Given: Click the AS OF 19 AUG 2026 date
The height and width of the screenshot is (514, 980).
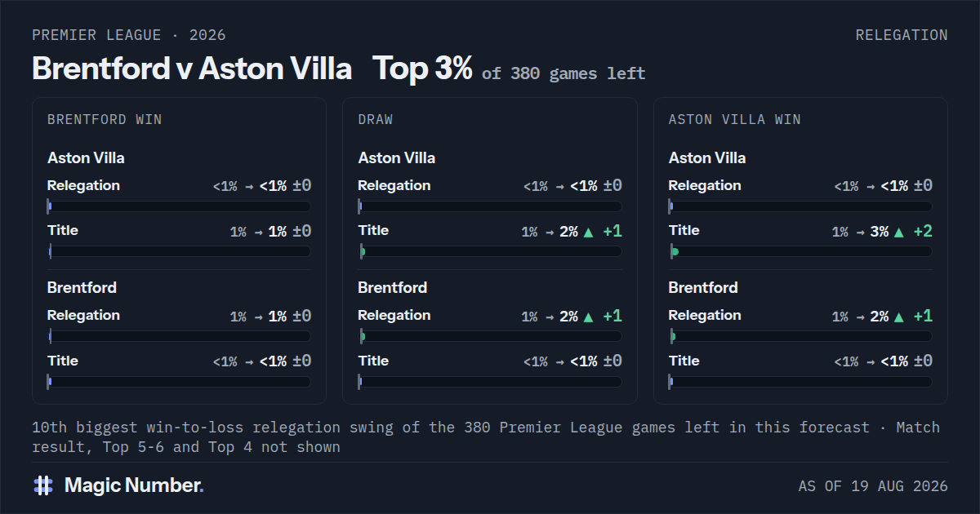Looking at the screenshot, I should (x=873, y=486).
